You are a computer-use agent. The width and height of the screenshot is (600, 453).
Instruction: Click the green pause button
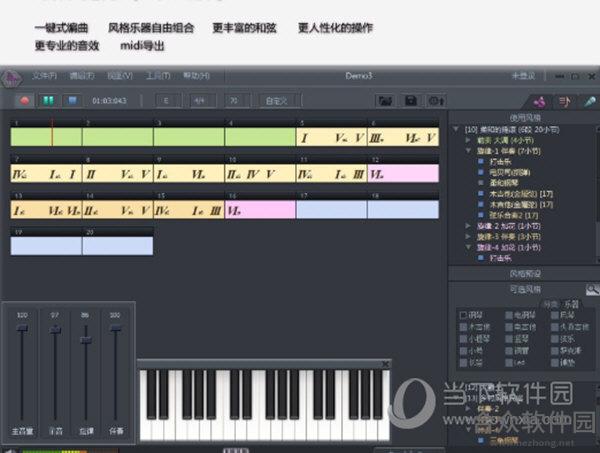point(48,101)
